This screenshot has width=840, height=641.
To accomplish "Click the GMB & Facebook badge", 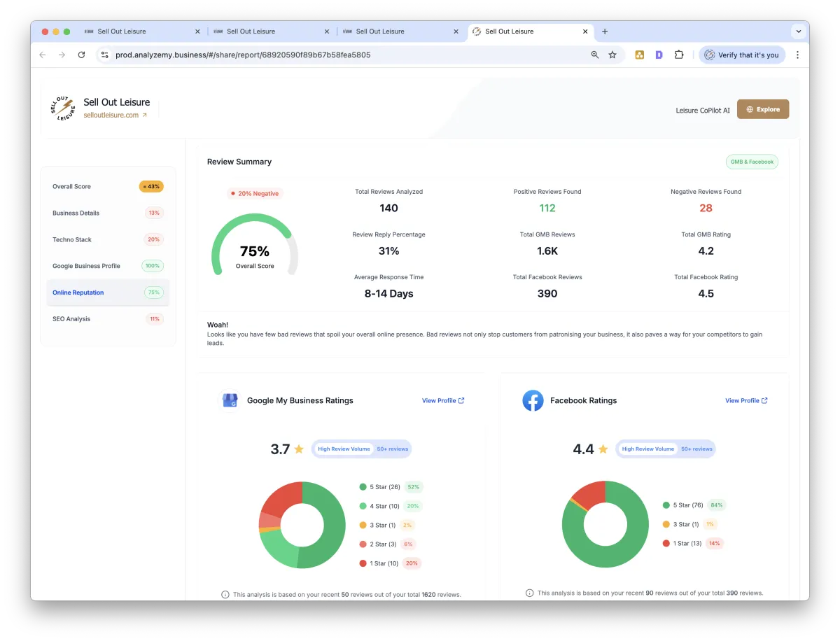I will pos(752,162).
